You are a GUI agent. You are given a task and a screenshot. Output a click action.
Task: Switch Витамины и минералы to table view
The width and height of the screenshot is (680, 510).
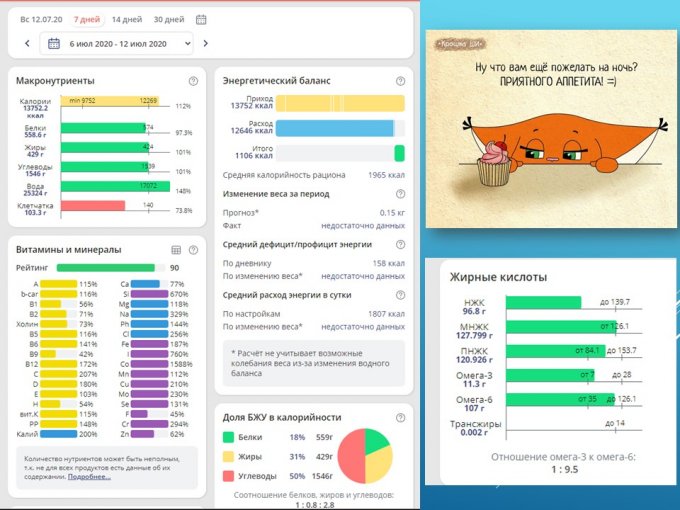175,249
